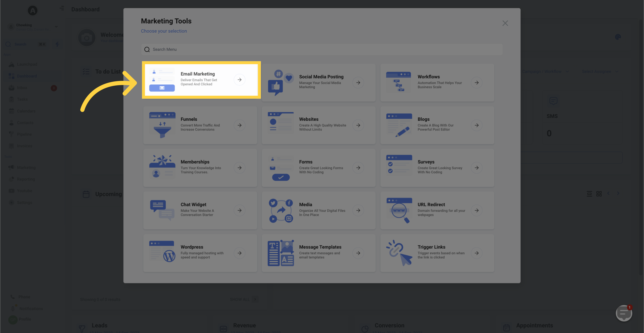Switch Upcoming to grid view icon
Screen dimensions: 644x333
[599, 194]
